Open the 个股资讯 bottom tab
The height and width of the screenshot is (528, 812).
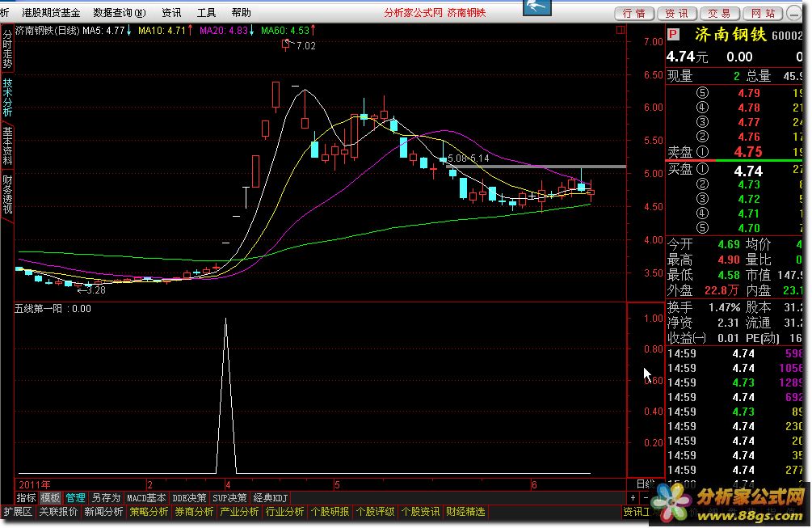click(420, 512)
